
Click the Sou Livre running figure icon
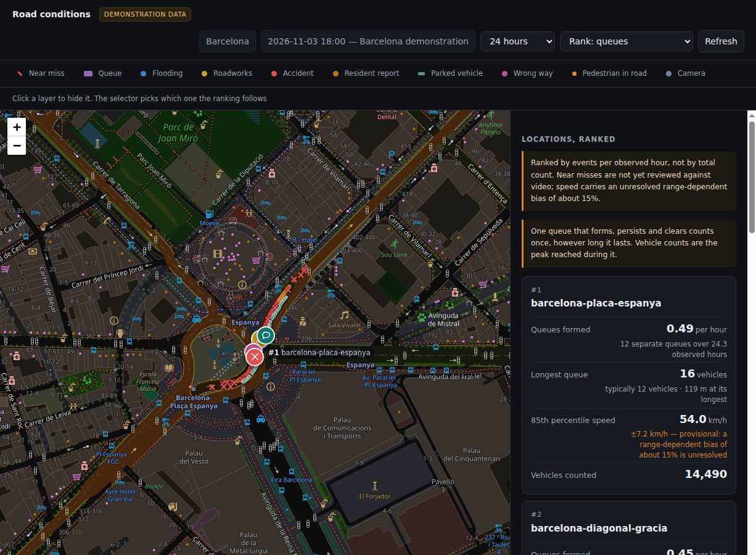coord(393,244)
